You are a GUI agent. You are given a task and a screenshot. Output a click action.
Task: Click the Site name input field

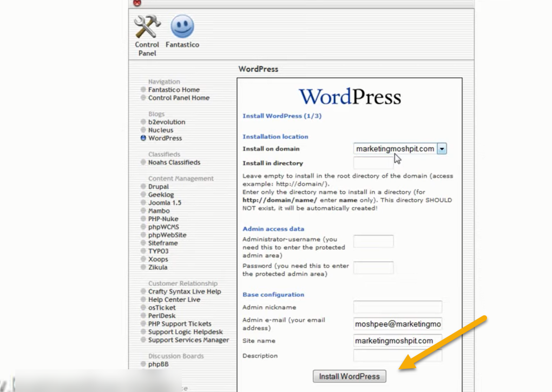(x=398, y=341)
